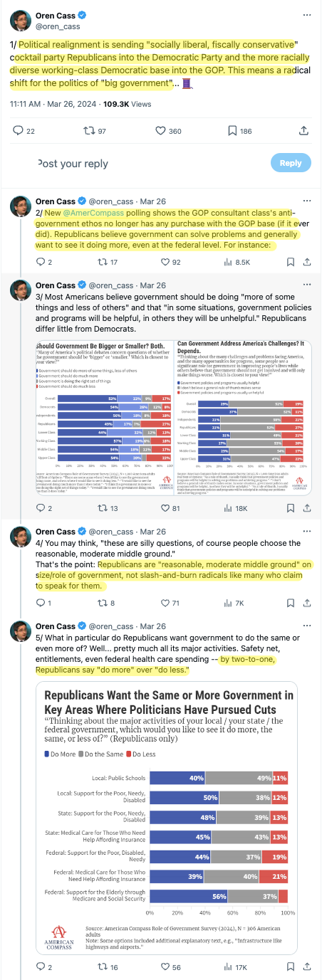The image size is (322, 980).
Task: Click the blue Reply button
Action: coord(290,163)
